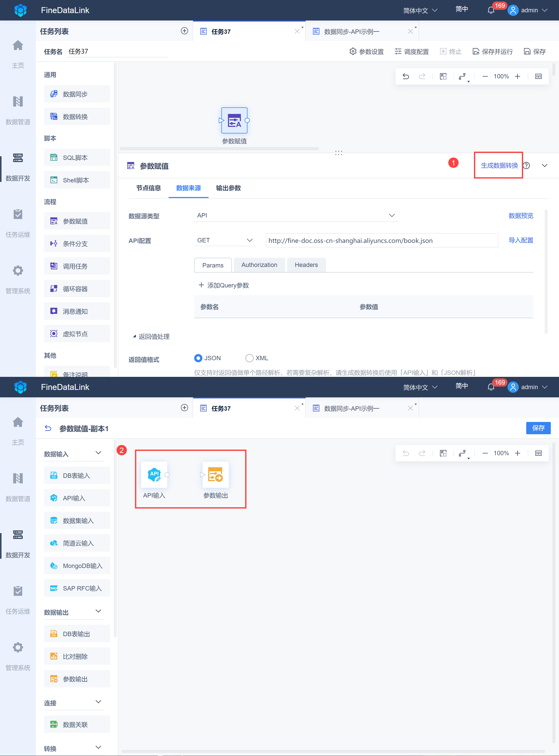The image size is (559, 756).
Task: Click the undo arrow in upper canvas toolbar
Action: pos(406,76)
